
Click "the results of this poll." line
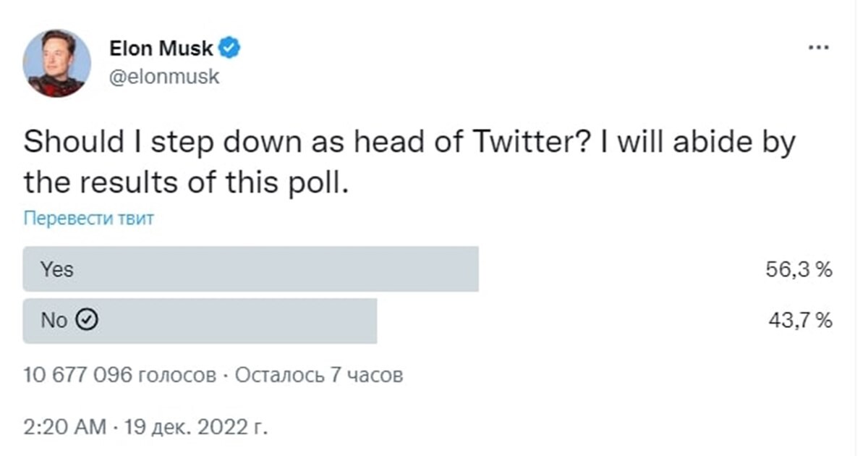pyautogui.click(x=187, y=182)
